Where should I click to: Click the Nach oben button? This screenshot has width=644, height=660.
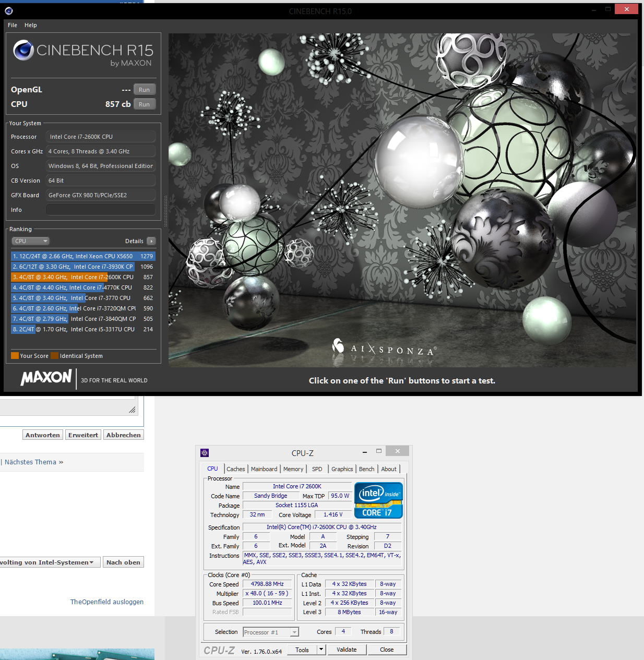click(123, 562)
